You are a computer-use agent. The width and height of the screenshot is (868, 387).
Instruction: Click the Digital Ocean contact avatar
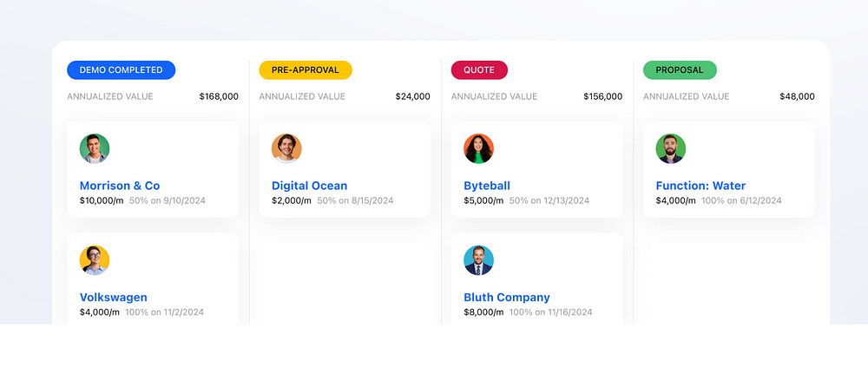286,148
